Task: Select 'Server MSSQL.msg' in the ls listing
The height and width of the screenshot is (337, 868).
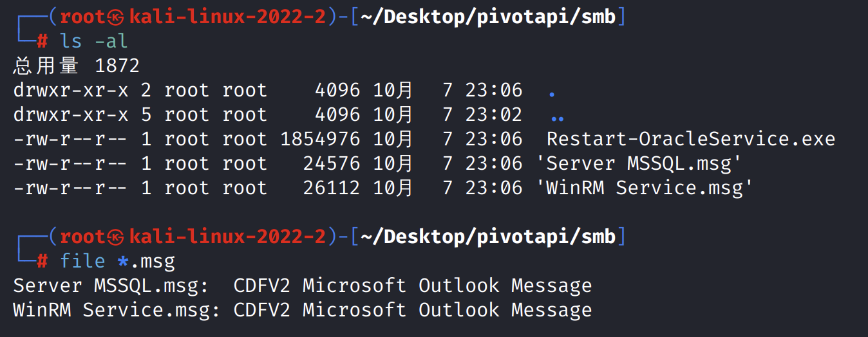Action: [638, 163]
